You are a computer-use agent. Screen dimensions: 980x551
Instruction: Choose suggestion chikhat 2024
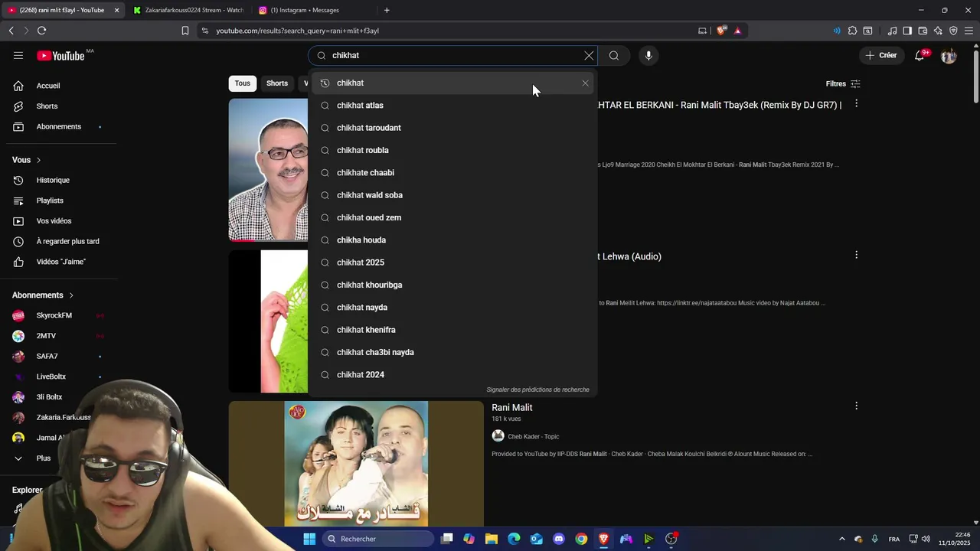452,375
